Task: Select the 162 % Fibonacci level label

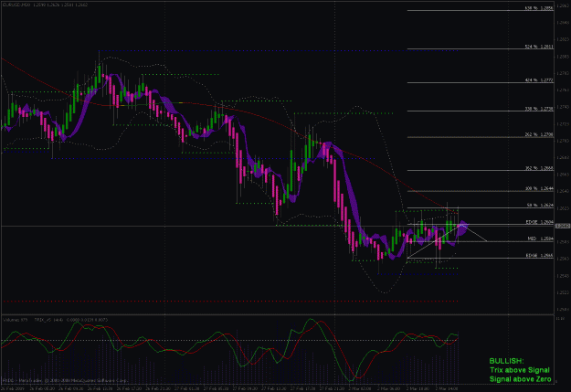Action: (539, 168)
